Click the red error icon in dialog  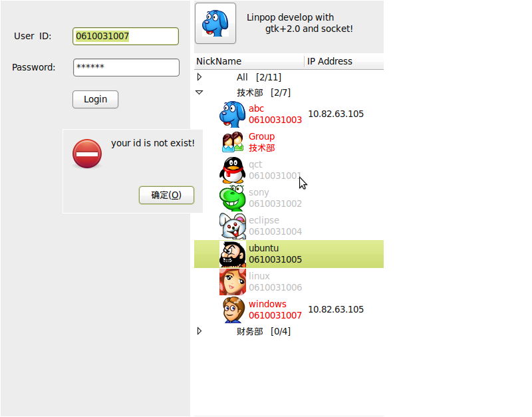click(87, 154)
